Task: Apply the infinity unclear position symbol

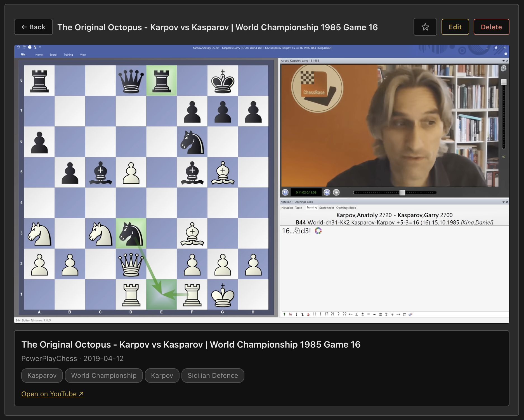Action: pyautogui.click(x=375, y=314)
